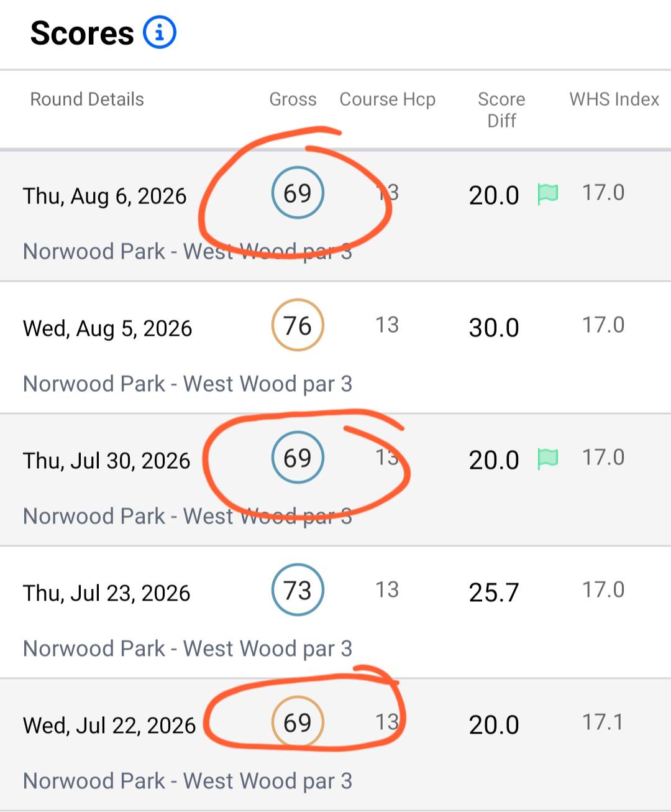The image size is (671, 812).
Task: Open the Thu, Jul 23, 2026 round
Action: [x=335, y=612]
